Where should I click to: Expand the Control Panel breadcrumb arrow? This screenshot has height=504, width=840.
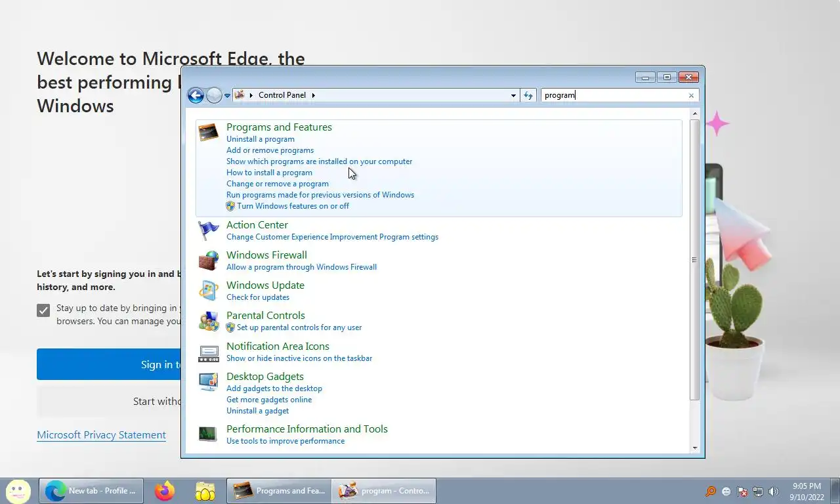pos(313,95)
